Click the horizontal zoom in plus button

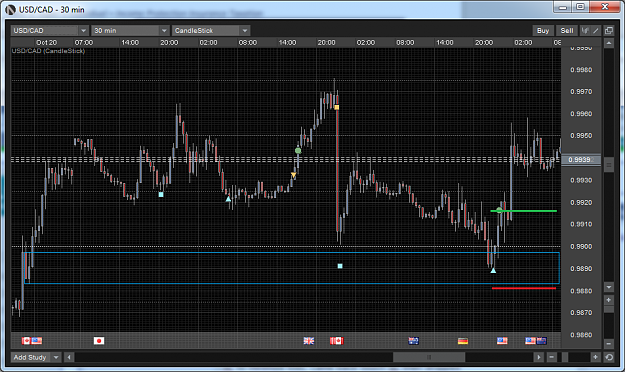click(x=595, y=357)
